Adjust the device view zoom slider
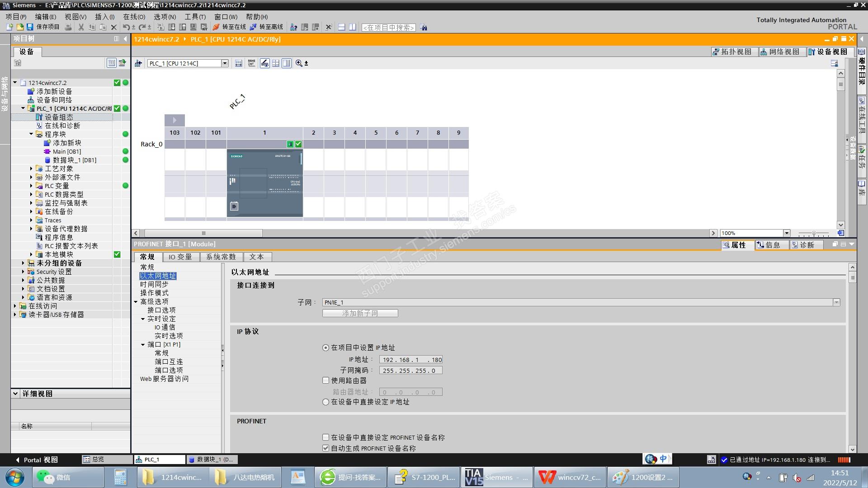 (814, 233)
